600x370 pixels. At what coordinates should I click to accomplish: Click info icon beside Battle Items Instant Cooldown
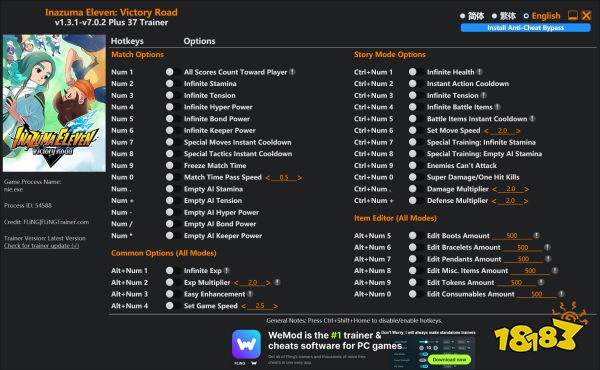[532, 119]
